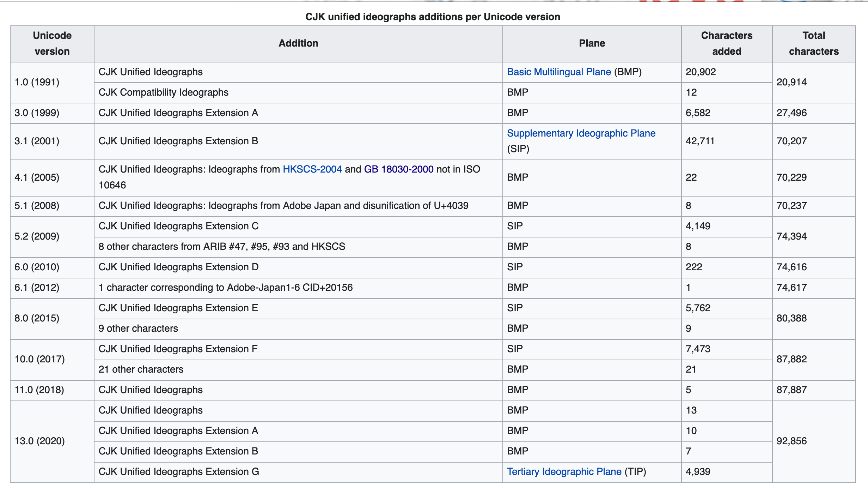The height and width of the screenshot is (494, 868).
Task: Select the 13.0 (2020) version cell
Action: pyautogui.click(x=39, y=441)
